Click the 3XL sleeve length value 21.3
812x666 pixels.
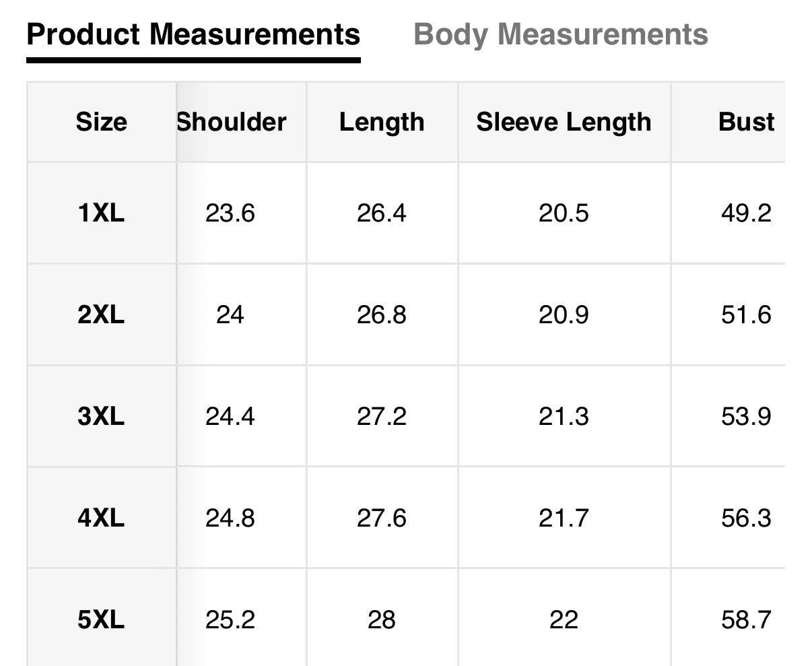tap(564, 416)
